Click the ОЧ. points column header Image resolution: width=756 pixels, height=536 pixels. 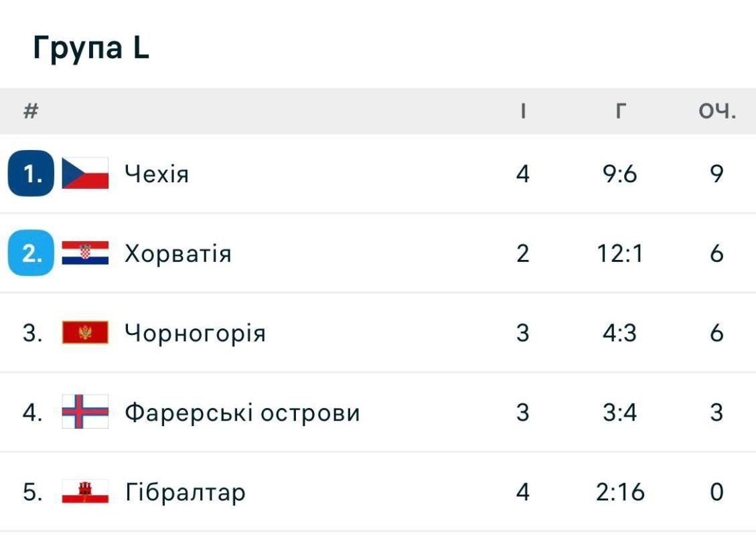[717, 111]
